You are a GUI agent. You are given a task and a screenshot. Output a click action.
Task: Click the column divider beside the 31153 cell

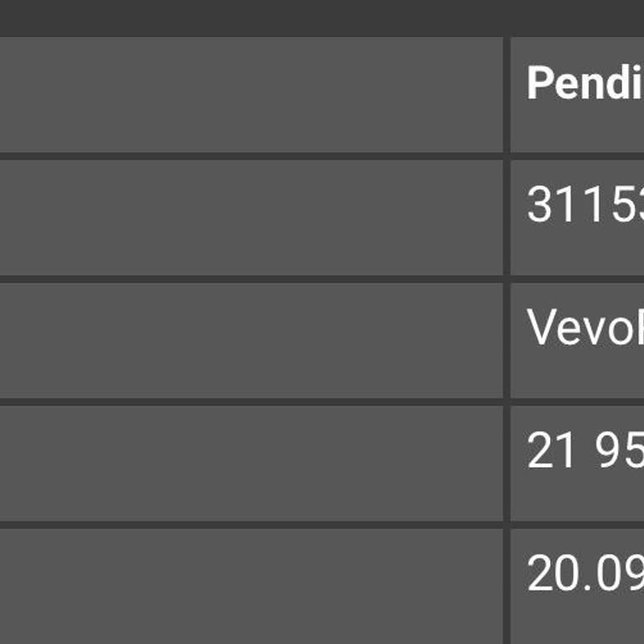coord(506,216)
